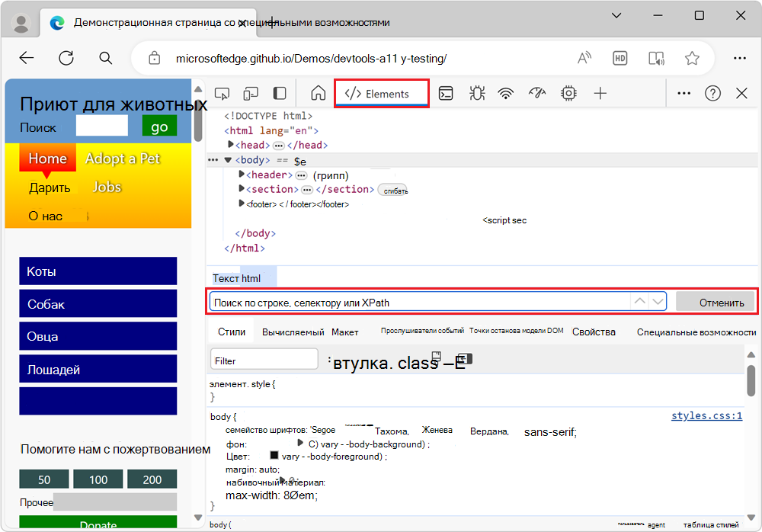The image size is (762, 532).
Task: Open the styles.css:1 source link
Action: click(706, 416)
